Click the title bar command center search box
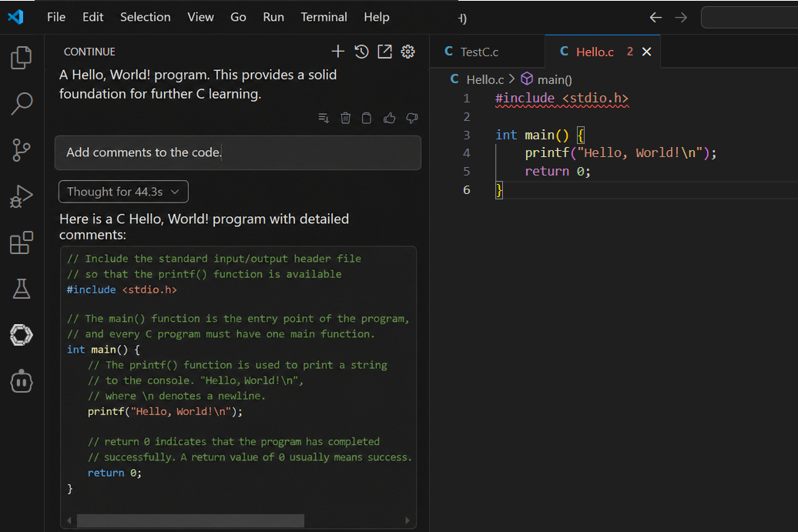This screenshot has width=798, height=532. [749, 17]
